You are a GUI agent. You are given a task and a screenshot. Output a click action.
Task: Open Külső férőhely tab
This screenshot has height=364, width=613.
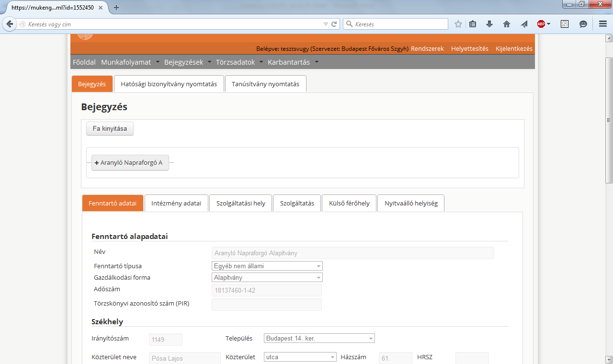pos(349,203)
